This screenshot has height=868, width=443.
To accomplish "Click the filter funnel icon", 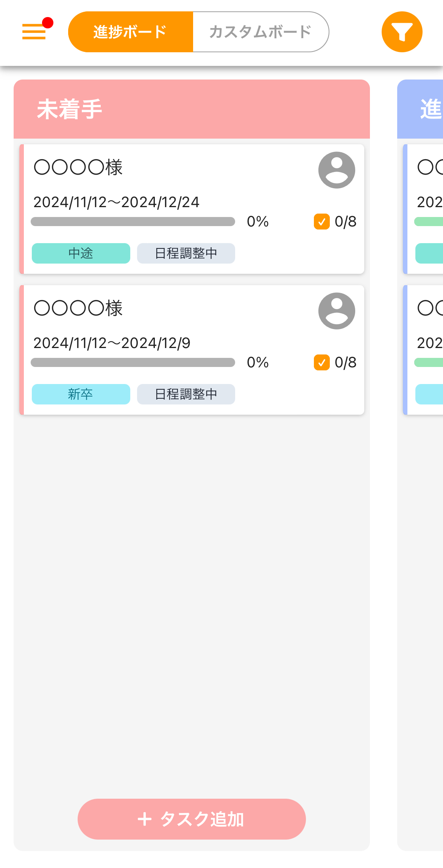I will coord(402,31).
